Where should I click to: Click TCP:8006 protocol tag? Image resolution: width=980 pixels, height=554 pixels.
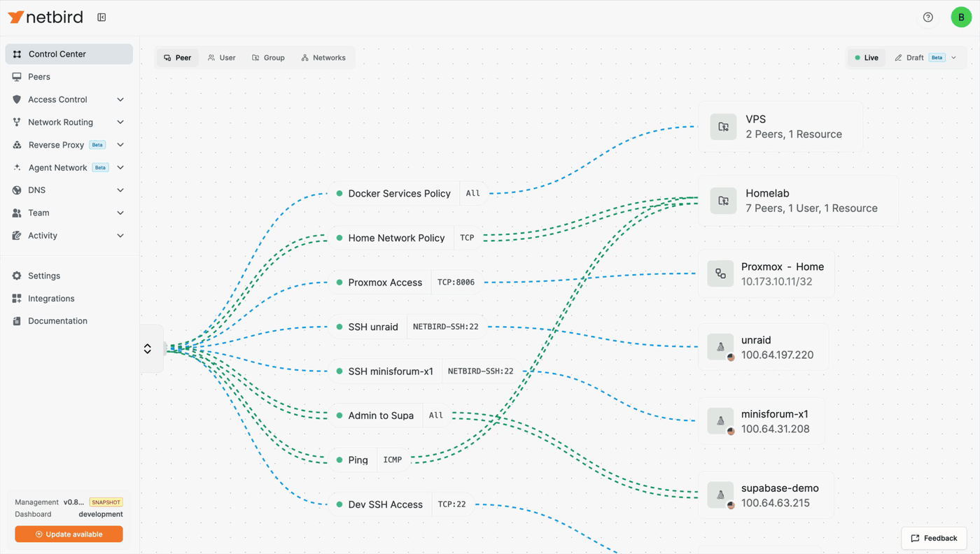(456, 283)
